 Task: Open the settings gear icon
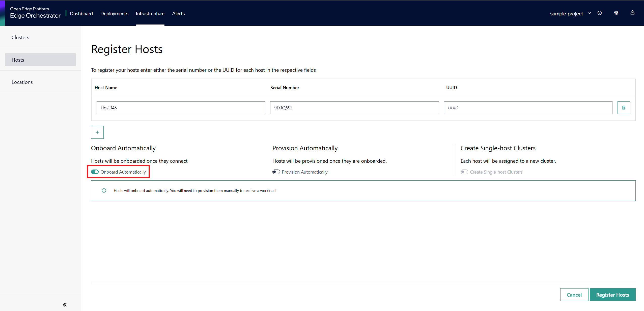pos(616,13)
